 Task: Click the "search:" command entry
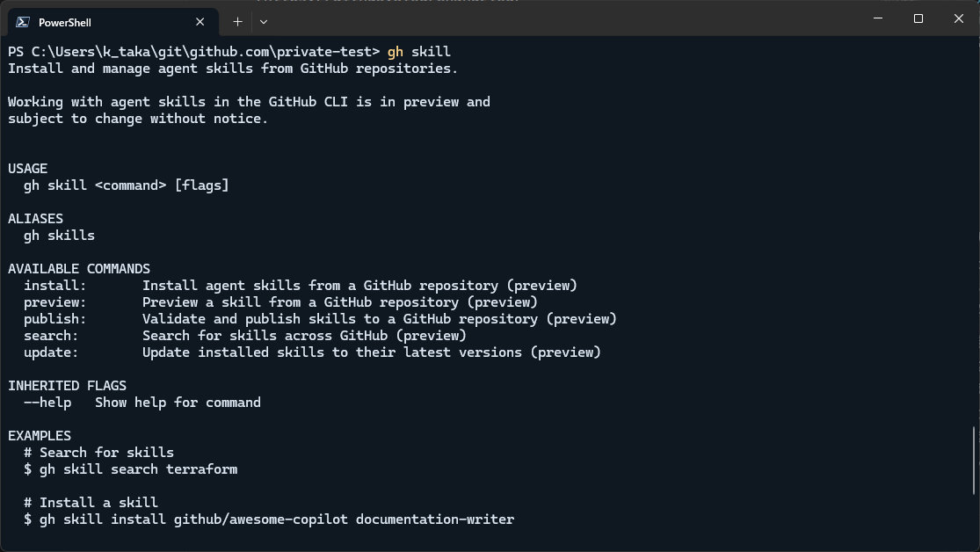(51, 336)
